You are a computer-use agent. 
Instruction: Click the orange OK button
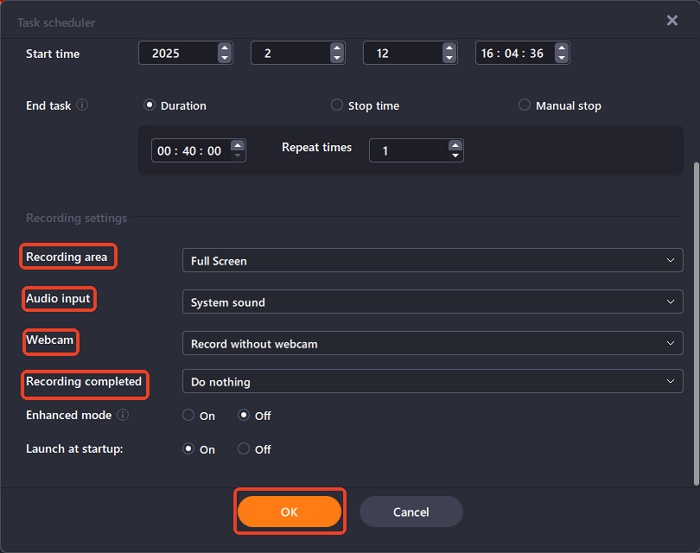click(289, 511)
